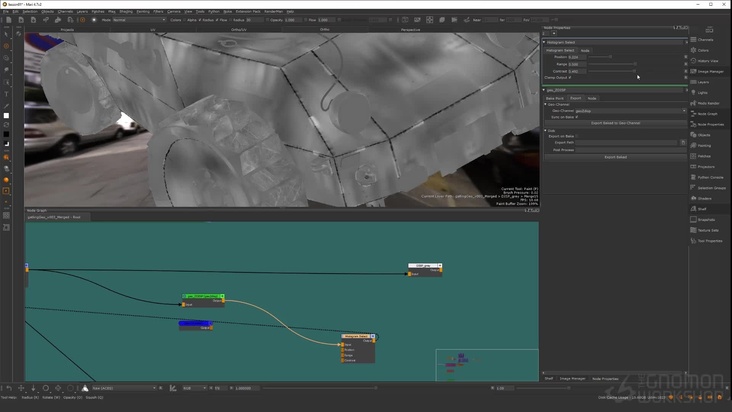This screenshot has height=412, width=732.
Task: Select the Text tool in left toolbox
Action: point(6,94)
